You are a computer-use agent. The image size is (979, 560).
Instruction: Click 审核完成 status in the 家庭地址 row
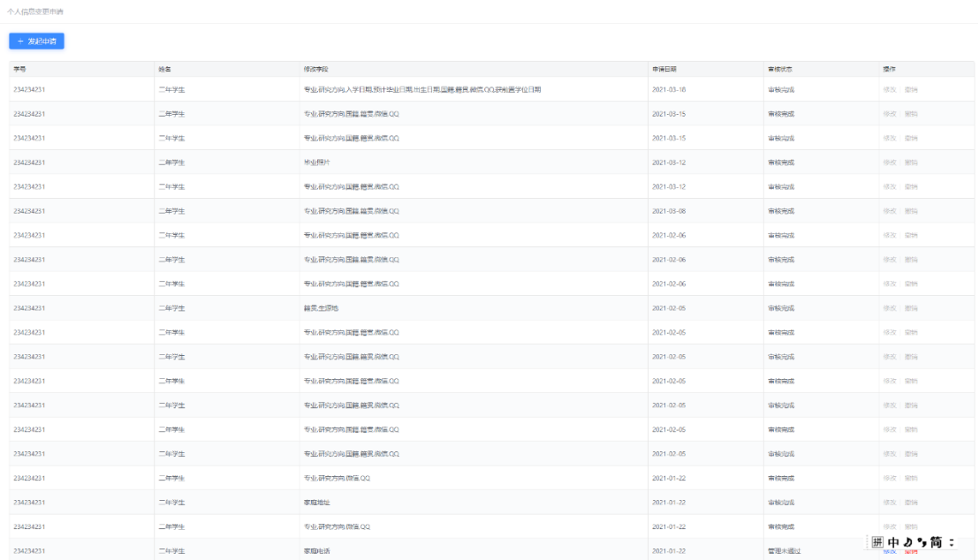781,503
